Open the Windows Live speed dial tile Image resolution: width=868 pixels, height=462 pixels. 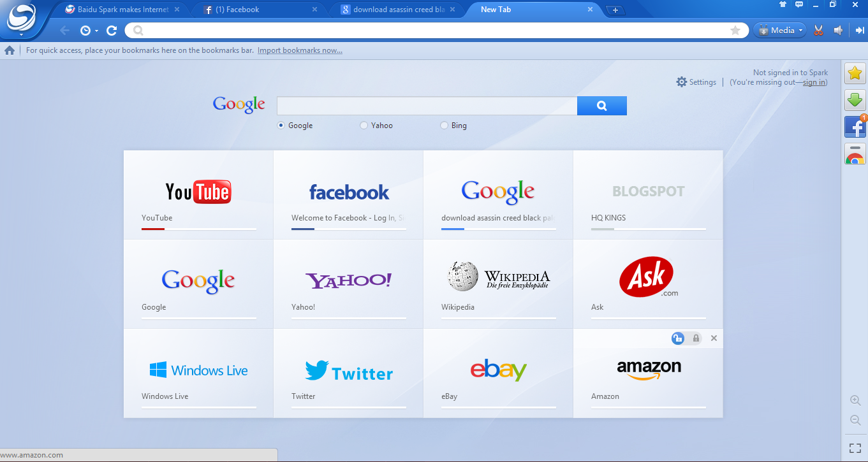click(198, 373)
